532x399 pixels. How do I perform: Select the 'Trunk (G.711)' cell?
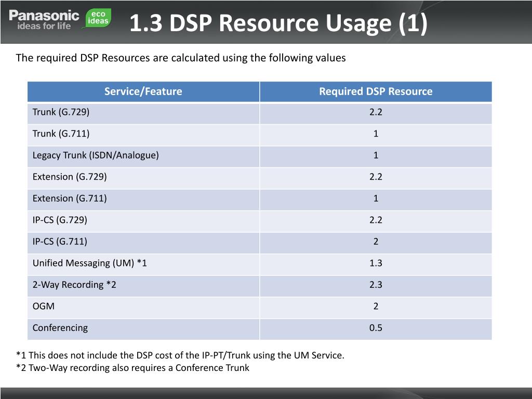point(143,135)
